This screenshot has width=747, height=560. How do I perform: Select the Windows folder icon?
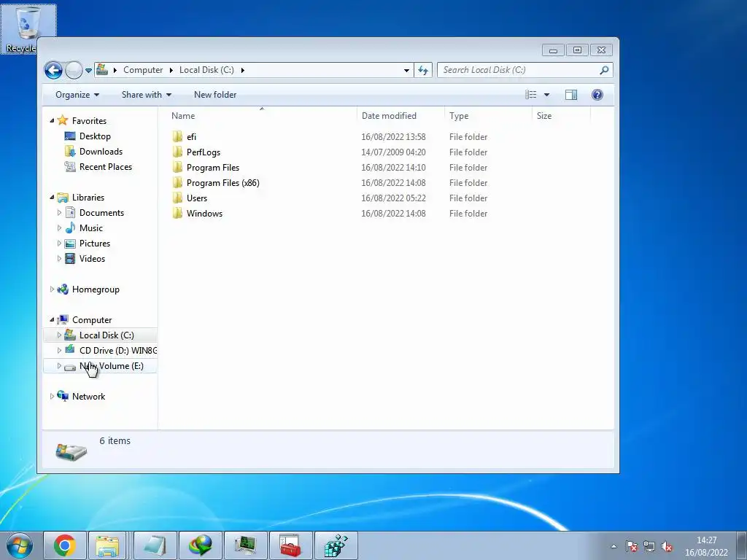(x=177, y=213)
